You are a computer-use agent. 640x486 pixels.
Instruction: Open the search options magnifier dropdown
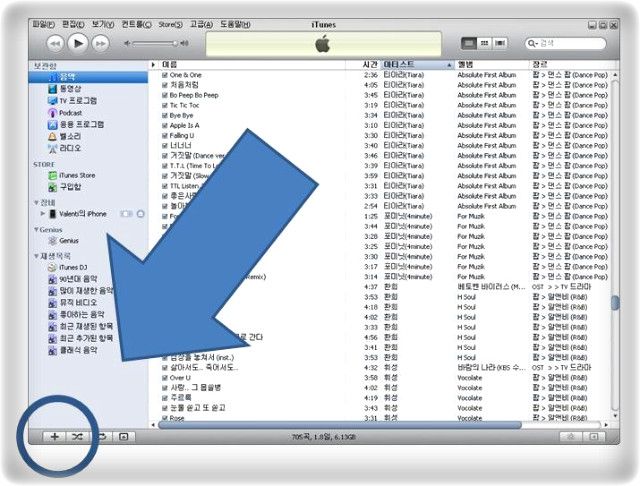(x=532, y=43)
